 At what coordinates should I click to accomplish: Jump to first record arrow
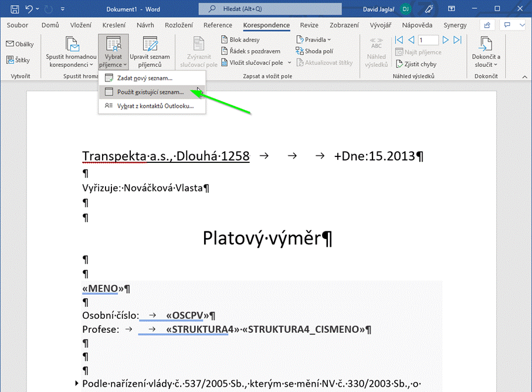(x=399, y=40)
